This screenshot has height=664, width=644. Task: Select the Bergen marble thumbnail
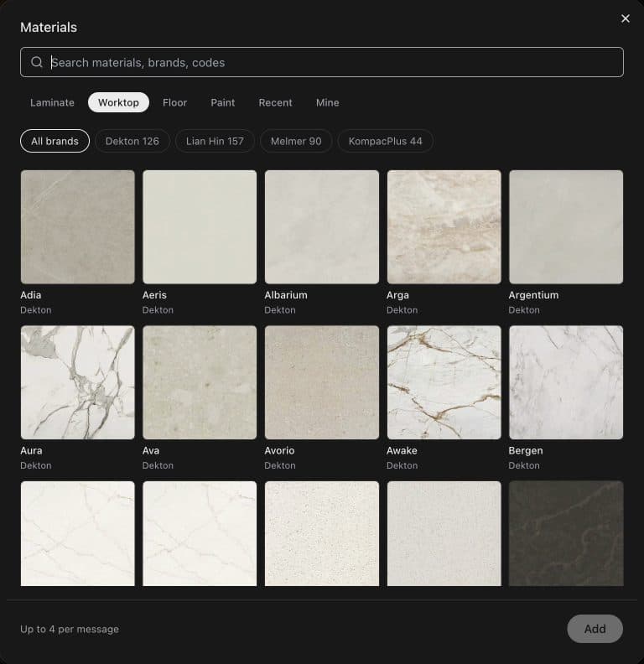click(x=566, y=382)
